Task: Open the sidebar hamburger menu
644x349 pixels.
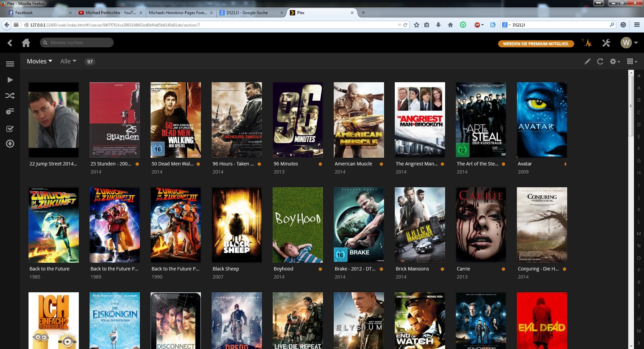Action: click(10, 64)
